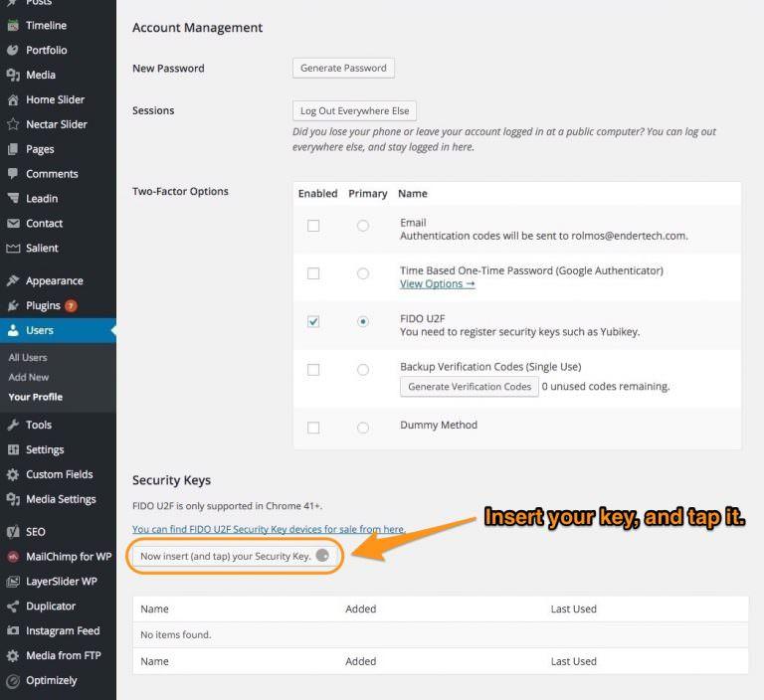Click the Portfolio icon in sidebar
764x700 pixels.
[13, 50]
